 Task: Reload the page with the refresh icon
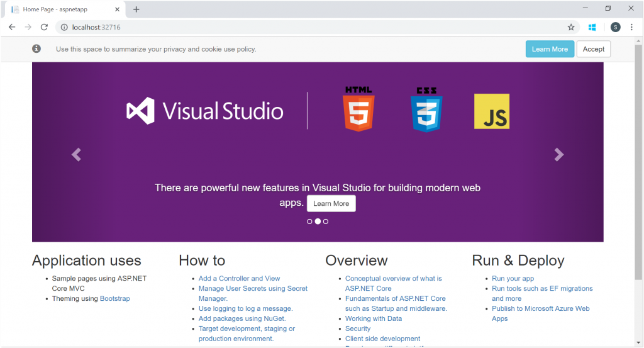45,27
